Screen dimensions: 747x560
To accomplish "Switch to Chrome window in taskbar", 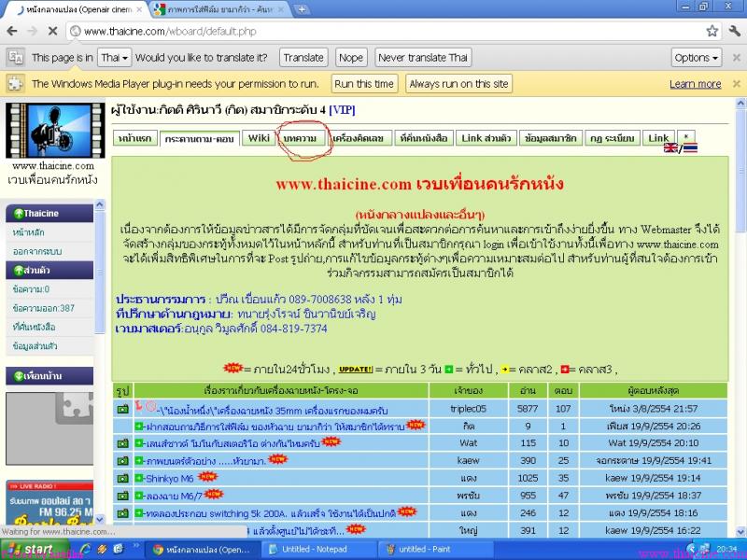I will (203, 549).
